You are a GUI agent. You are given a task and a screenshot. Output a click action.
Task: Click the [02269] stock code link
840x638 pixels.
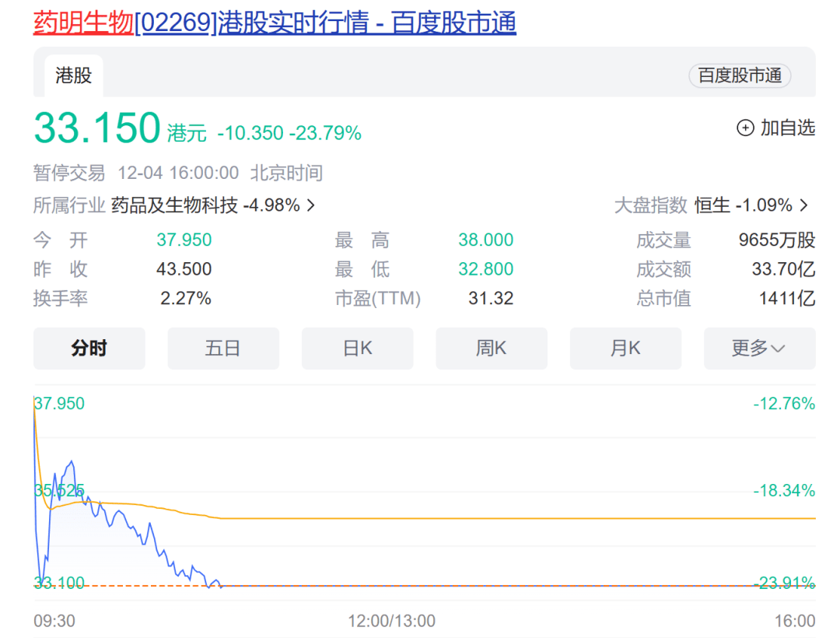176,23
